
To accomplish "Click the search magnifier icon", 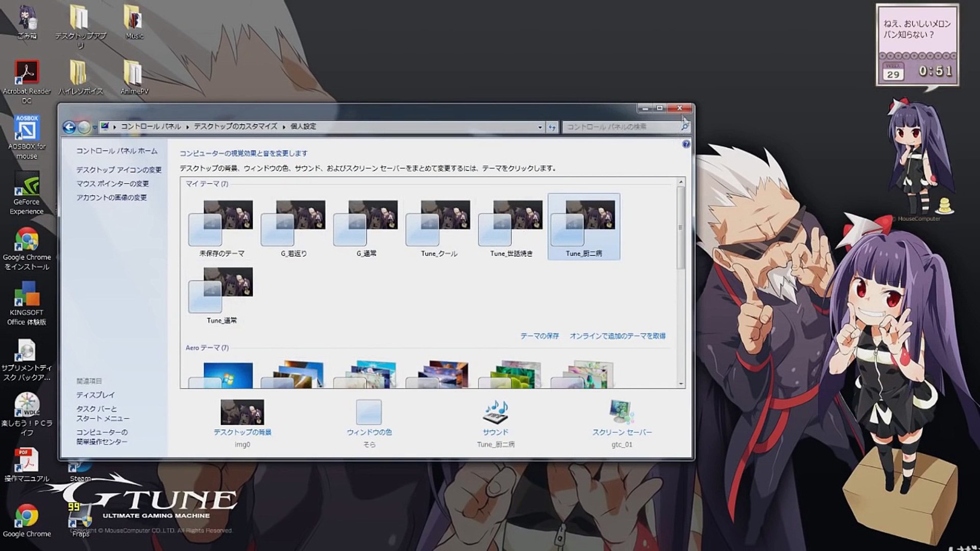I will [684, 127].
